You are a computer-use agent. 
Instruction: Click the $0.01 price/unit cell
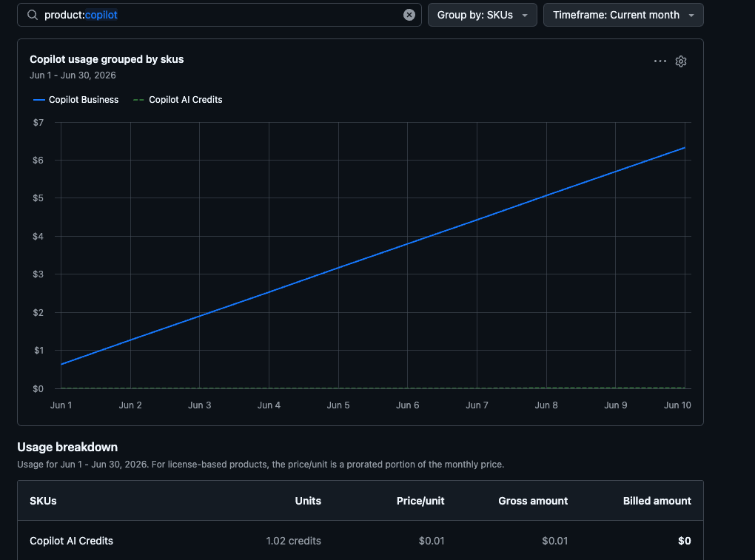pos(432,541)
